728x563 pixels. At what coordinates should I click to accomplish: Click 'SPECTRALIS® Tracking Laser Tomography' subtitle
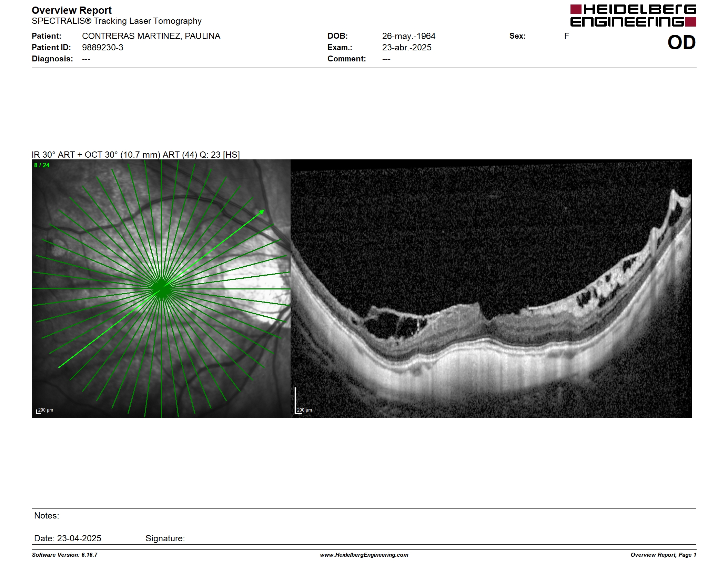(x=117, y=21)
